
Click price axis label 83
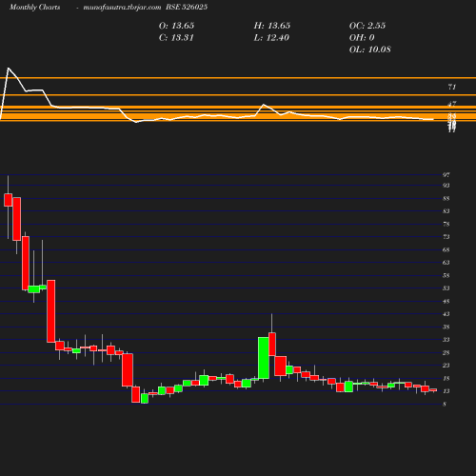click(446, 211)
